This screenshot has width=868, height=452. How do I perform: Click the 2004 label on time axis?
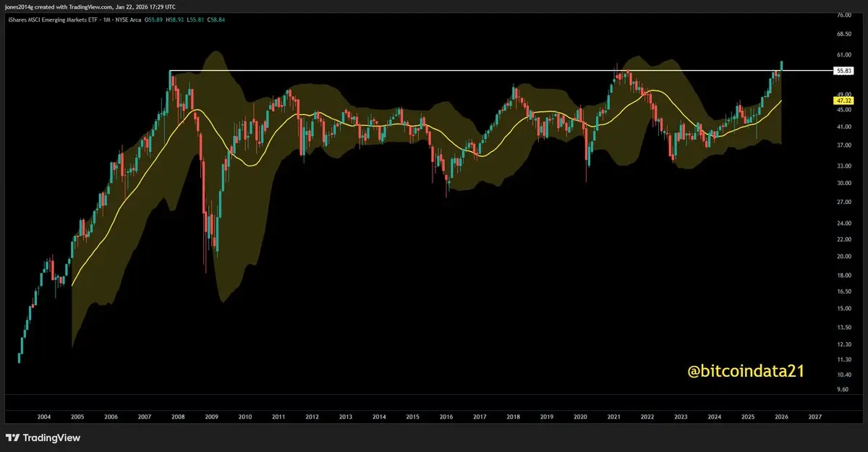(x=43, y=417)
